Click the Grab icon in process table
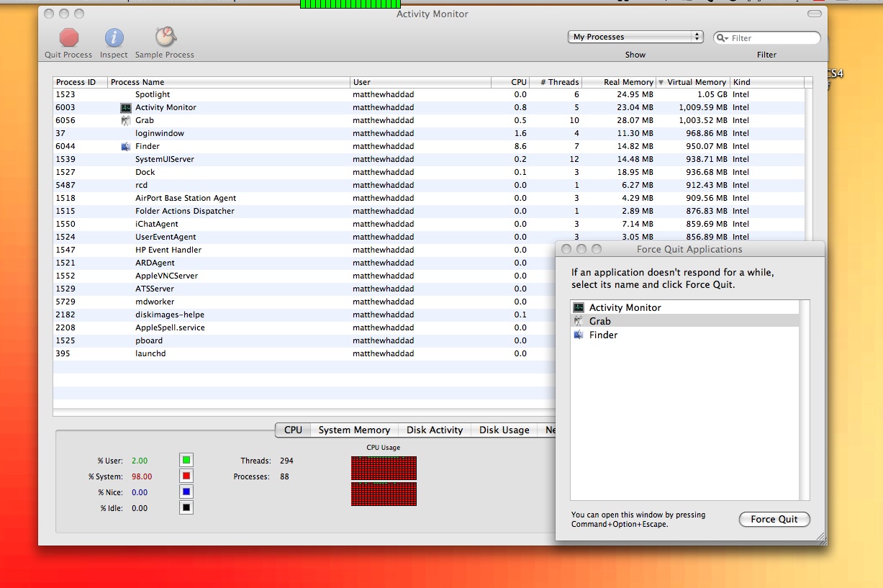Screen dimensions: 883x588 coord(126,120)
